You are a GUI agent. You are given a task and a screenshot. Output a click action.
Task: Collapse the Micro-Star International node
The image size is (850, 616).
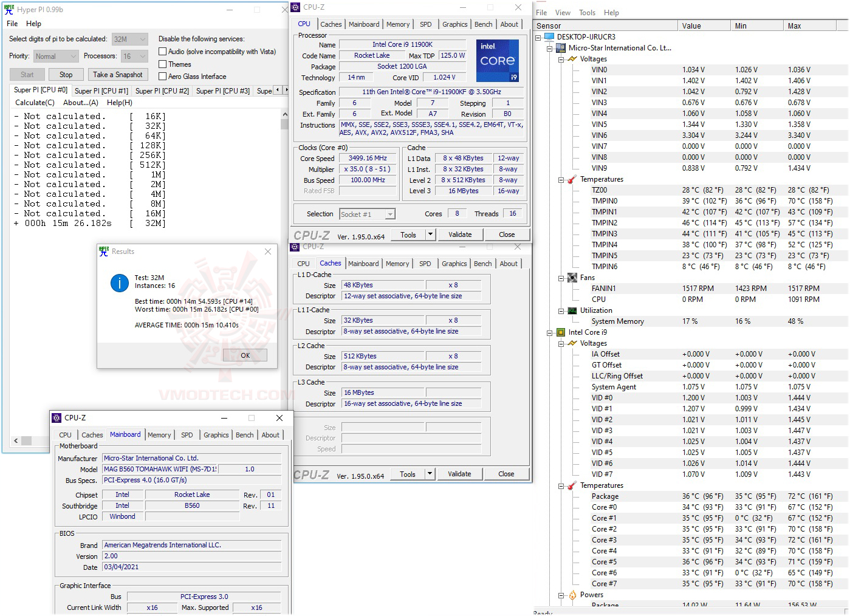pyautogui.click(x=550, y=48)
